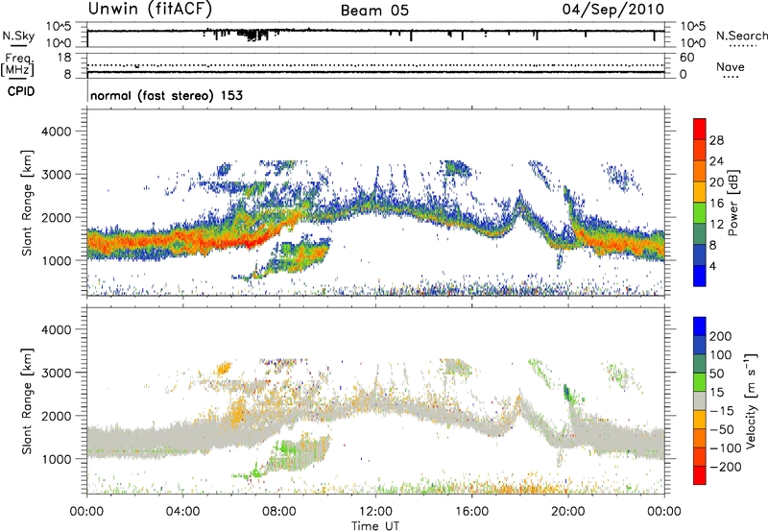This screenshot has width=768, height=532.
Task: Click the 'Unwin (fitACF)' title text
Action: point(150,9)
